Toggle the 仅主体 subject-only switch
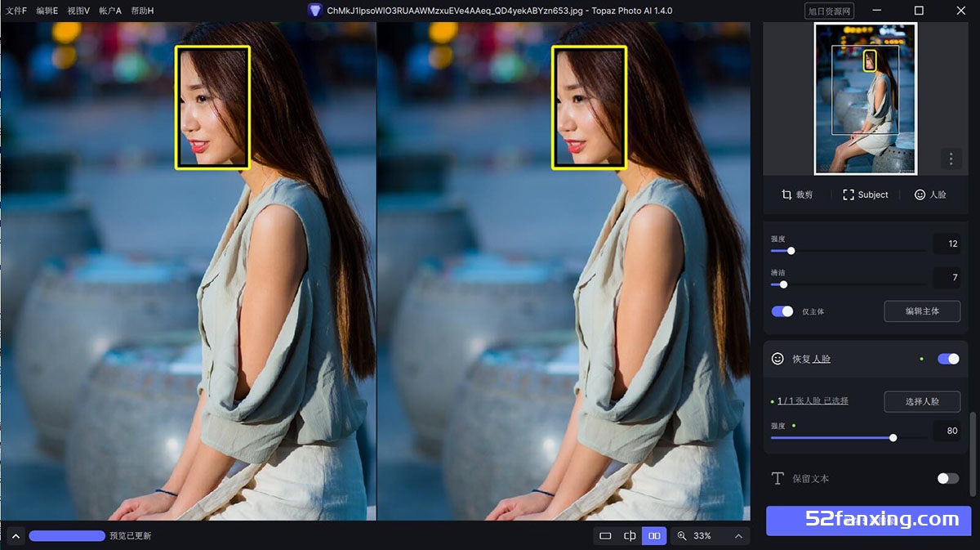Viewport: 980px width, 550px height. pos(782,311)
